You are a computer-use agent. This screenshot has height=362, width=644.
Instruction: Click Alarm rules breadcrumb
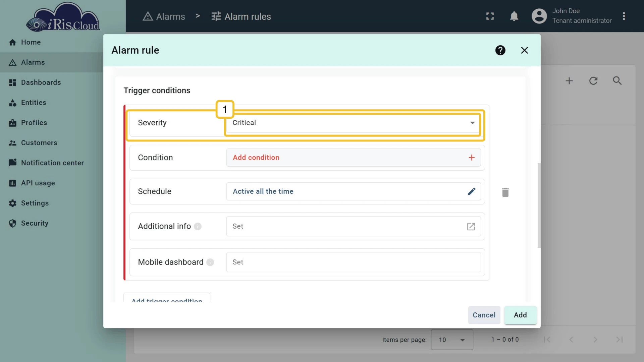click(241, 16)
